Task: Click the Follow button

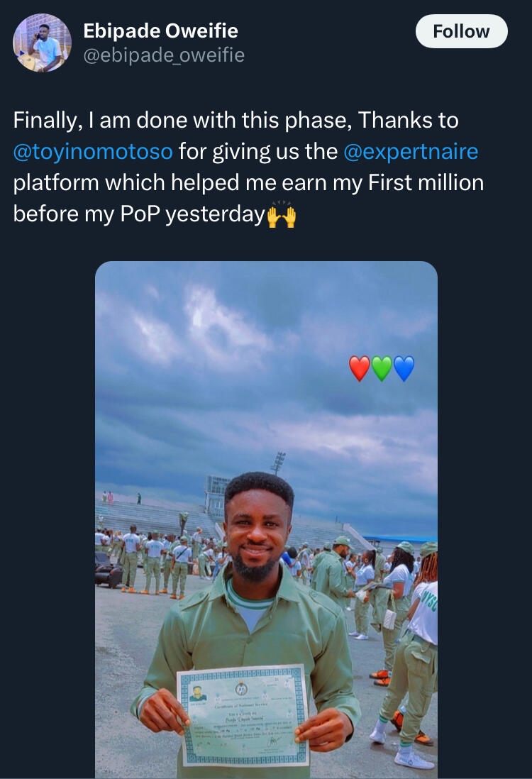Action: (461, 31)
